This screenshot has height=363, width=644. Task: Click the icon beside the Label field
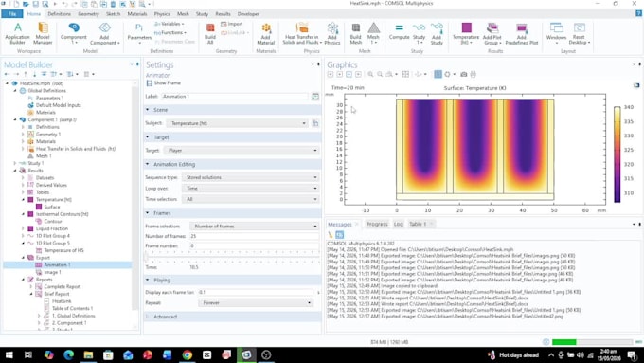(315, 96)
